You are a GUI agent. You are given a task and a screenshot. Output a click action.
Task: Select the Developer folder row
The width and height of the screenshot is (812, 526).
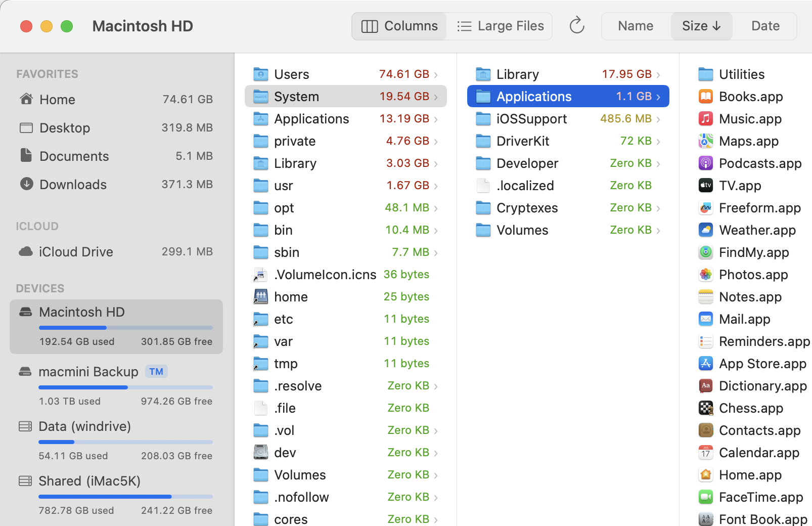(x=568, y=163)
